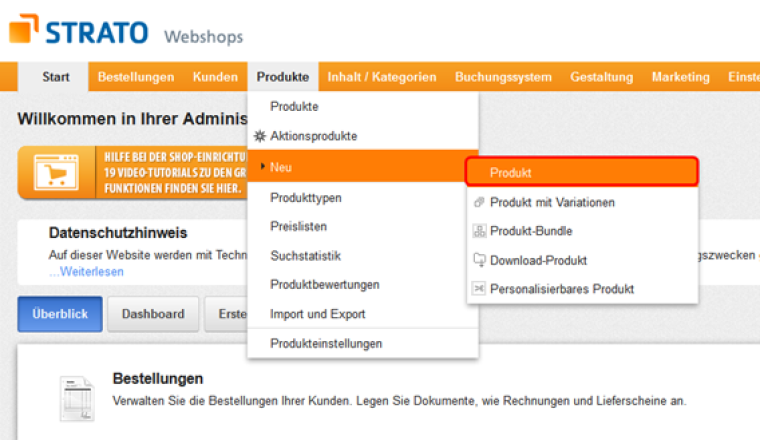Click the Webshops label beside logo

(204, 36)
